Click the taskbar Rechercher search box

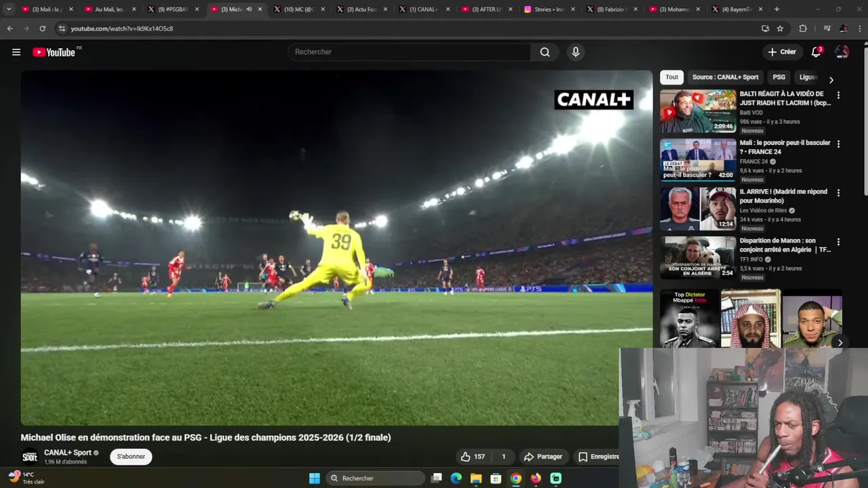click(x=375, y=479)
